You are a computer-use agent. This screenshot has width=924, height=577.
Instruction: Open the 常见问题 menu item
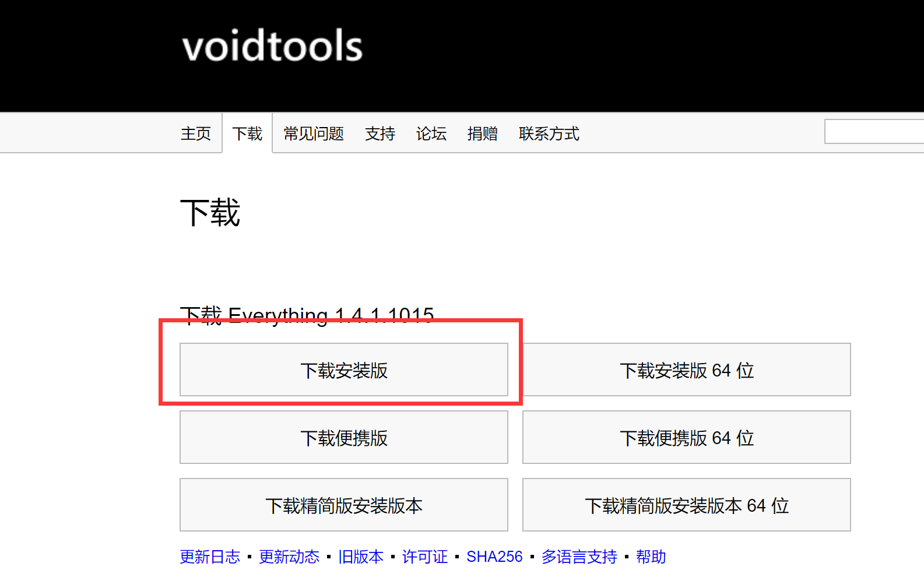pos(314,133)
